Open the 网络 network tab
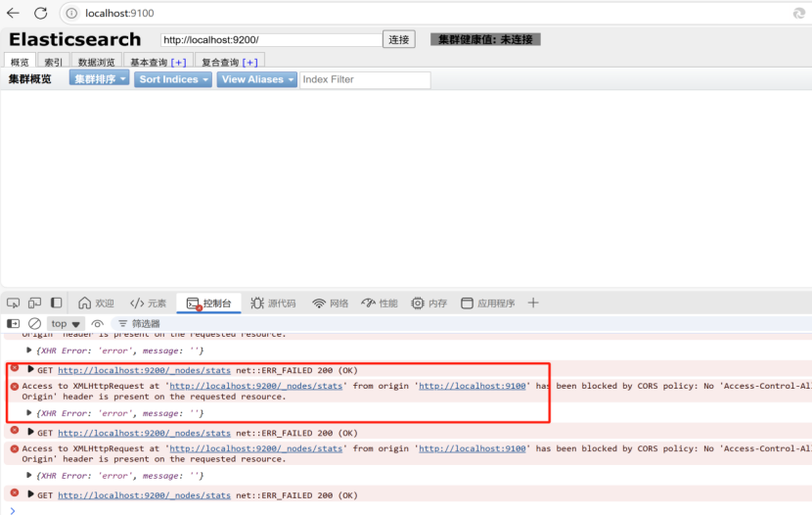 (x=331, y=304)
